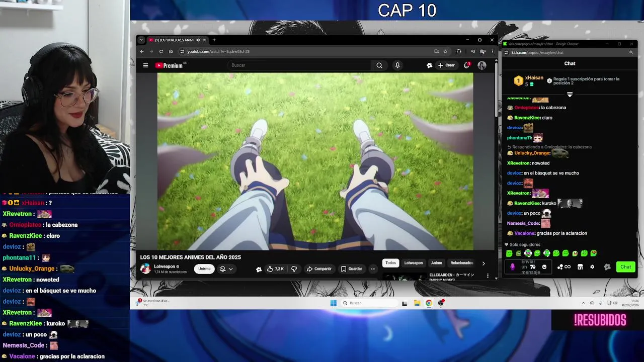Open Lolweapon channel avatar
644x362 pixels.
pos(145,269)
